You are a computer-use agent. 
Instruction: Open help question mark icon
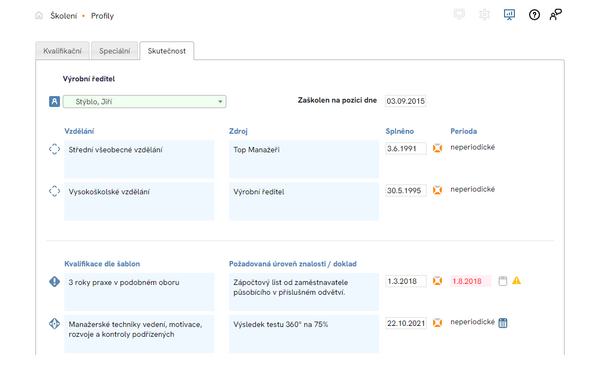click(534, 15)
